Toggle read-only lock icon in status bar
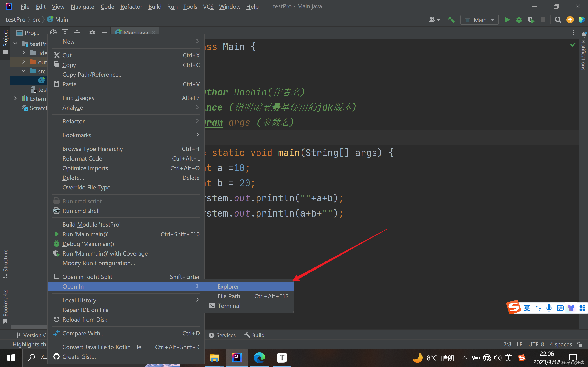The width and height of the screenshot is (588, 367). (580, 344)
